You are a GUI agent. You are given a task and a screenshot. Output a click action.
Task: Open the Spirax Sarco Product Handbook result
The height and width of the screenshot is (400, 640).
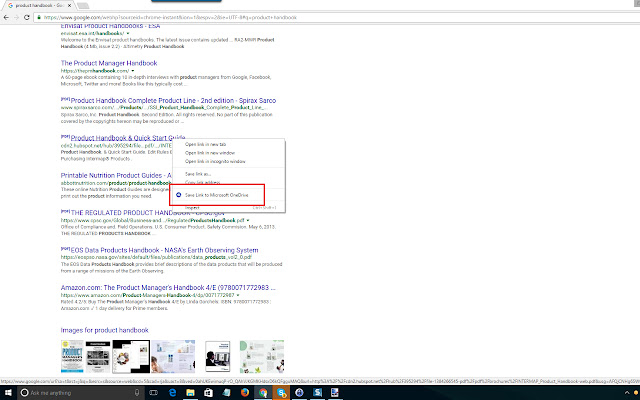[173, 100]
